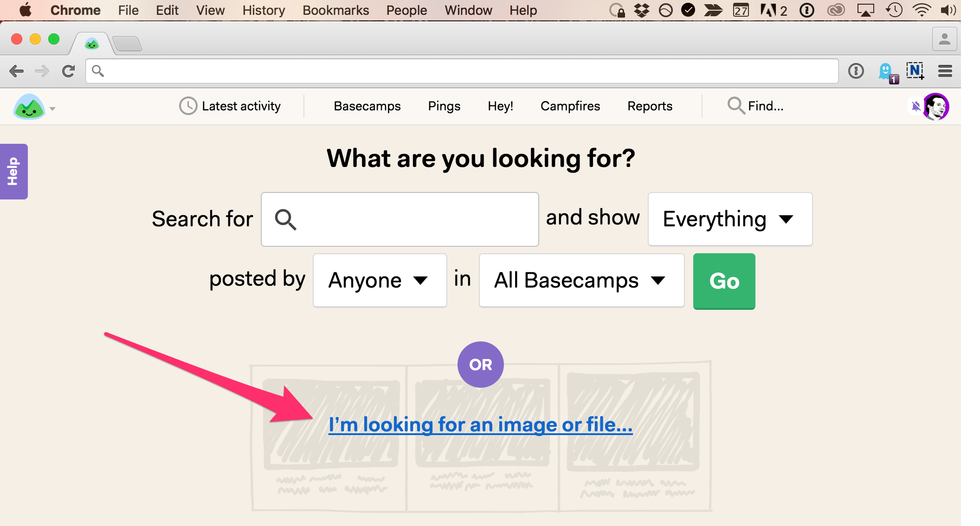Open a new tab with blank tab button
This screenshot has height=526, width=980.
pos(127,44)
